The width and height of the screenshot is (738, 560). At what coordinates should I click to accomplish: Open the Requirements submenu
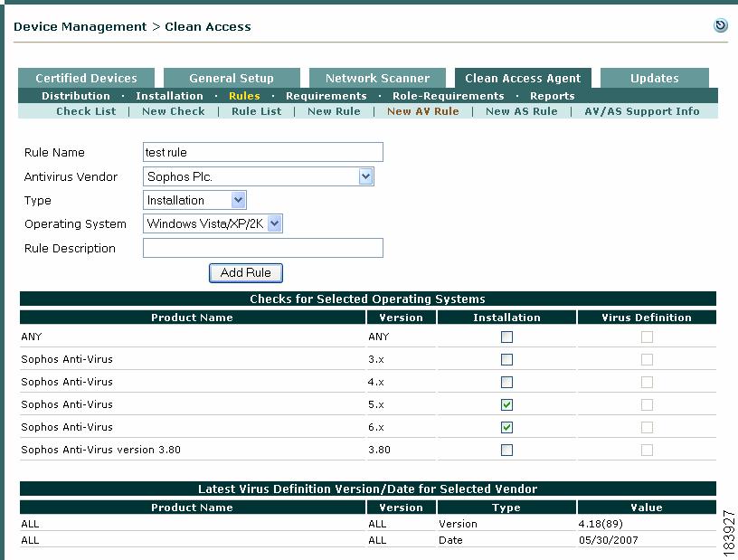(326, 96)
